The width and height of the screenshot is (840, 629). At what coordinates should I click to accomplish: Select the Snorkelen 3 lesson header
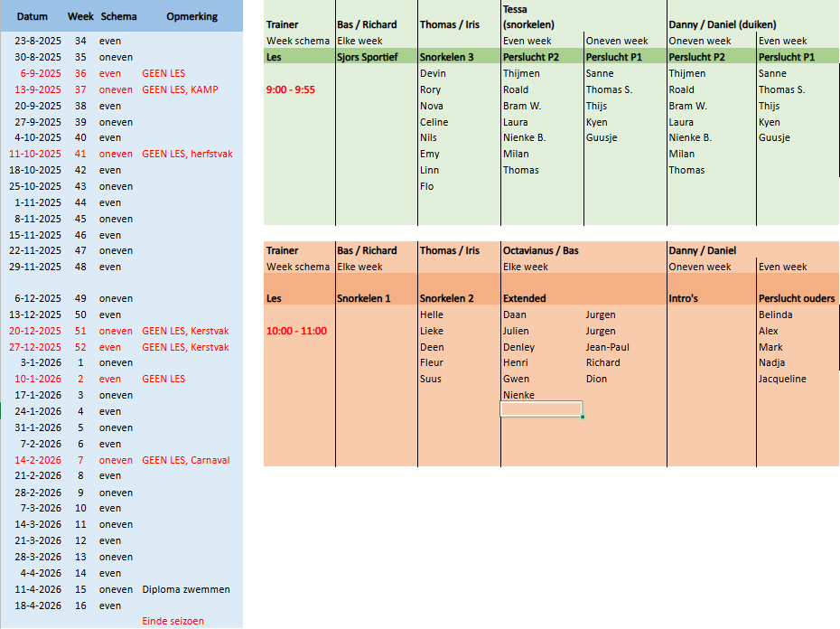click(x=447, y=57)
